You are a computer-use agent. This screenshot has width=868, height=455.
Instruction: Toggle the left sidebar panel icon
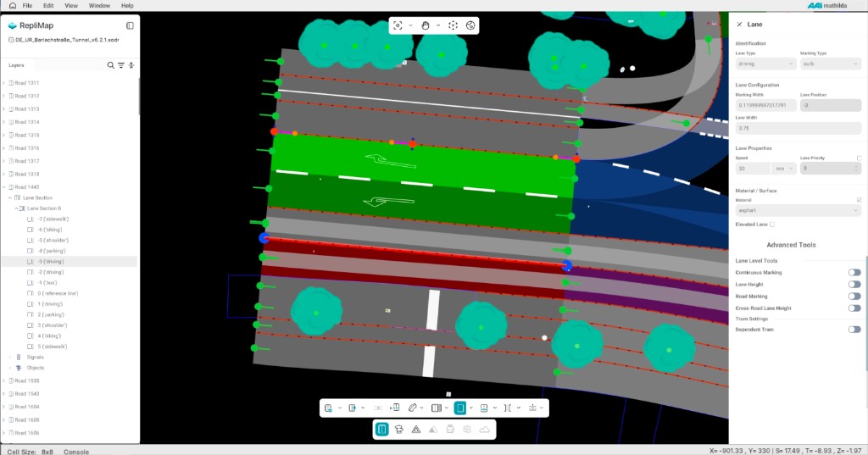[130, 25]
